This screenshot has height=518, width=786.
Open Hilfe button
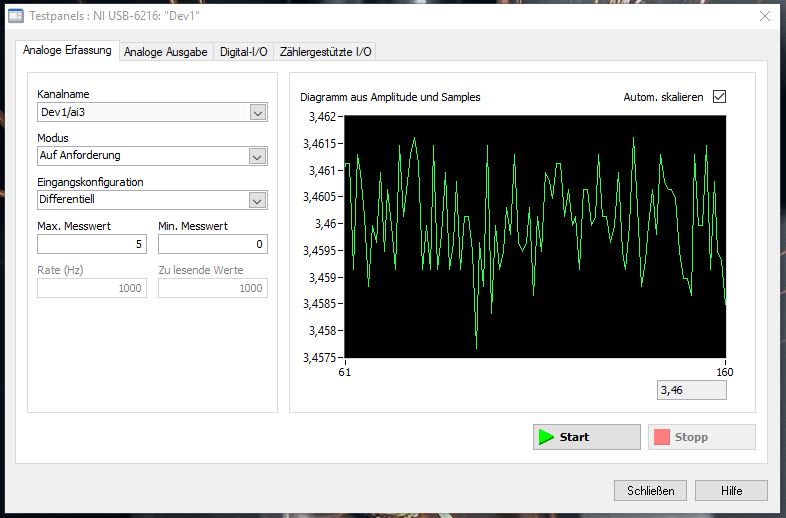pos(731,490)
